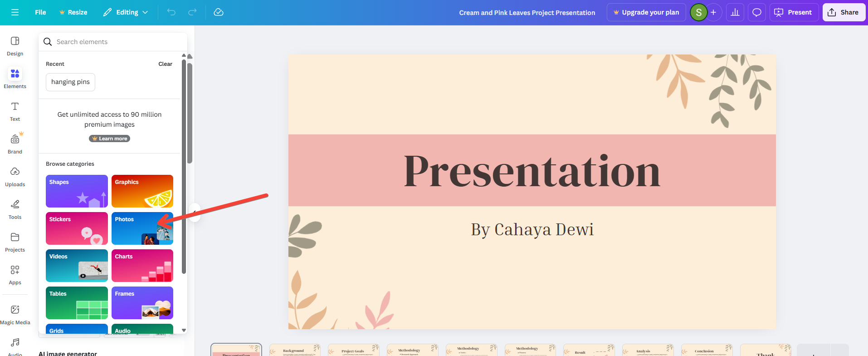Open the Uploads panel
The width and height of the screenshot is (868, 356).
click(x=15, y=177)
